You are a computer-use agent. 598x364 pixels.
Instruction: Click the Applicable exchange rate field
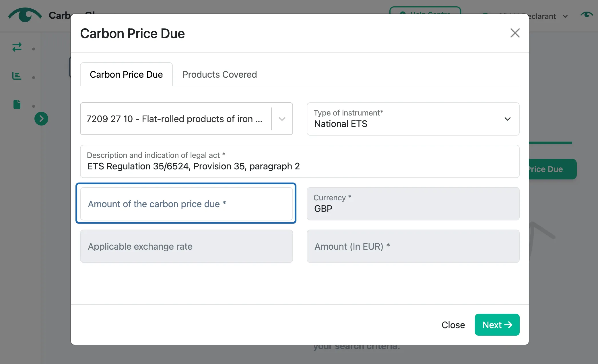(x=187, y=246)
